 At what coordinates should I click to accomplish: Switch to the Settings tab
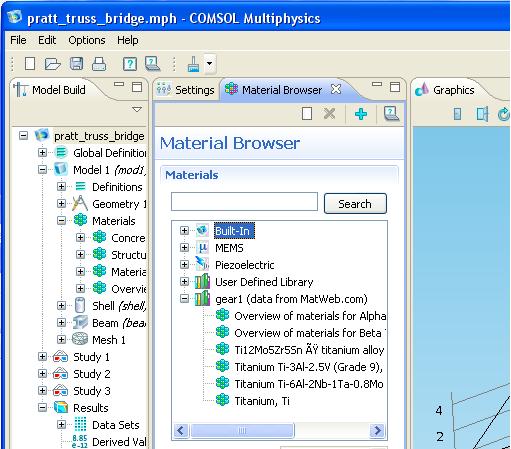tap(186, 90)
